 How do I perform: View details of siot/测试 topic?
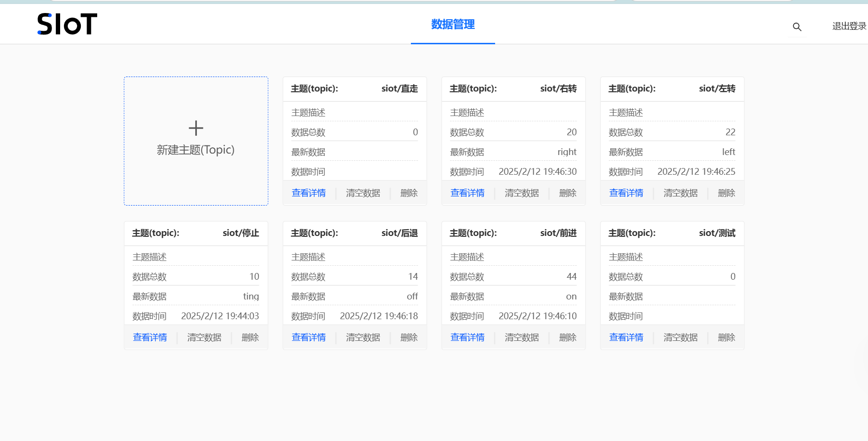(x=626, y=337)
